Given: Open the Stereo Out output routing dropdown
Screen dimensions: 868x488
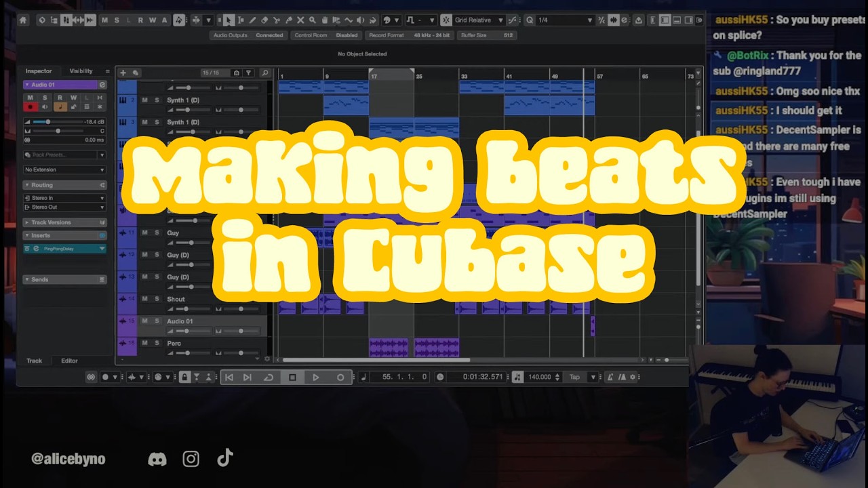Looking at the screenshot, I should click(x=65, y=207).
